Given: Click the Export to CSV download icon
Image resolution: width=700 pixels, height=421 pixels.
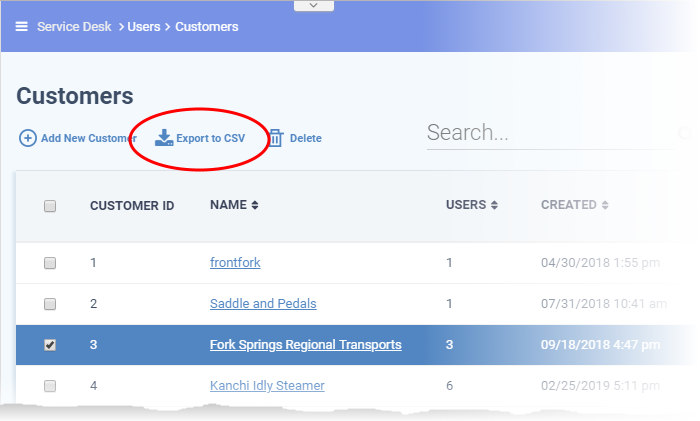Looking at the screenshot, I should click(164, 138).
